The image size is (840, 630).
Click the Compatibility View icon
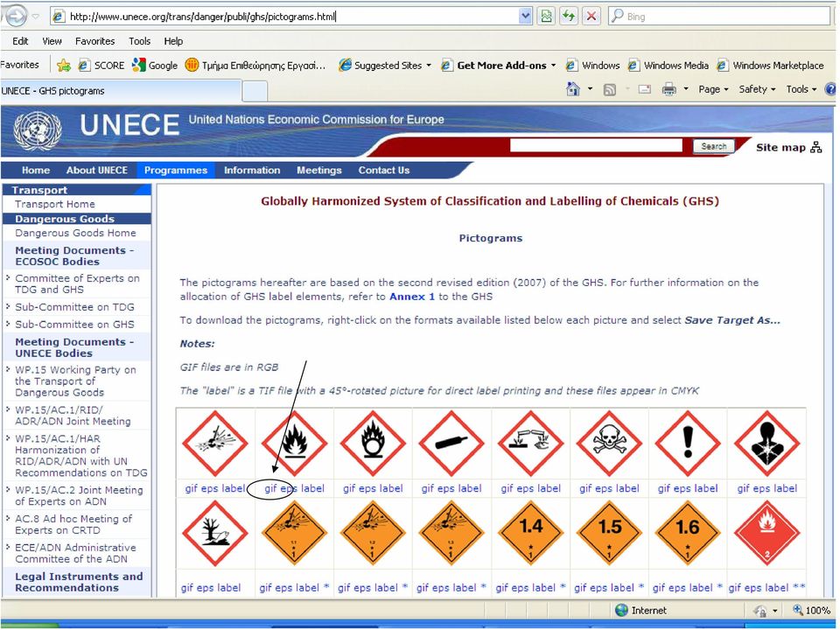[546, 16]
